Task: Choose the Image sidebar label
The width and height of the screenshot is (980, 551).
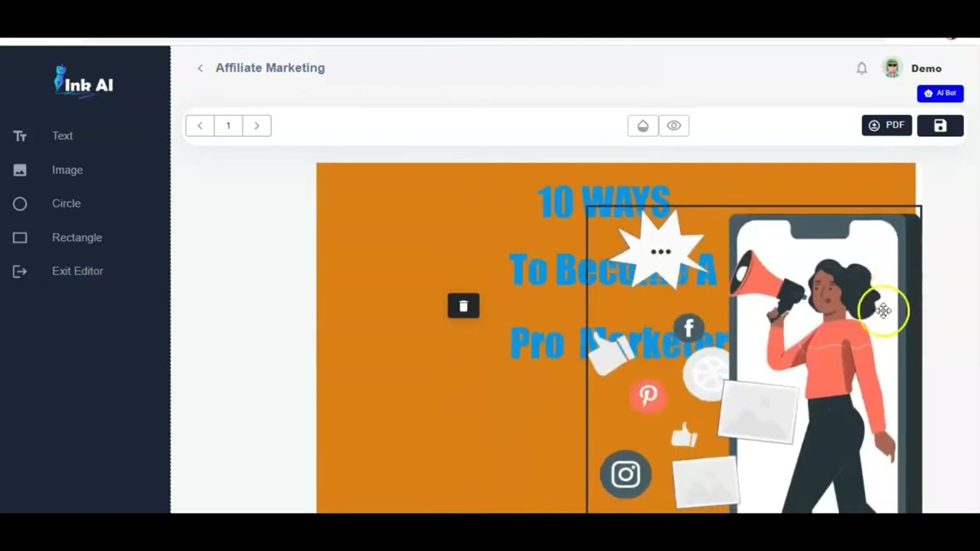Action: pos(67,170)
